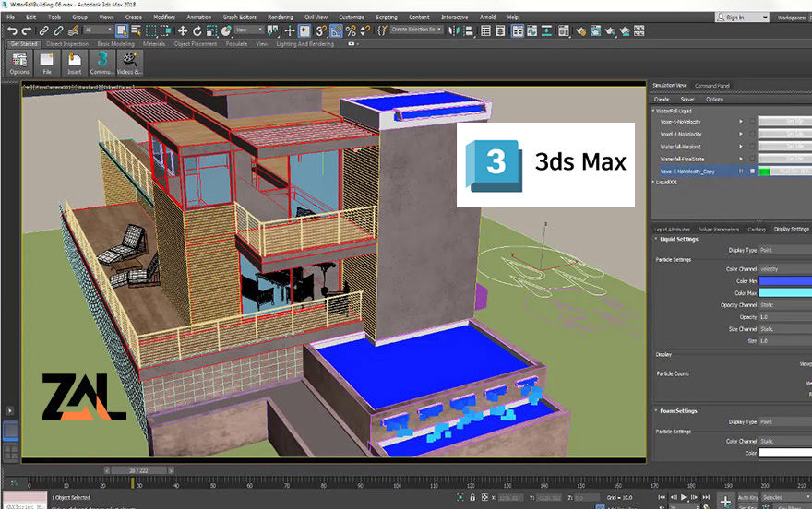Tick the checkbox for Voxel-1-NoVelocity
The height and width of the screenshot is (509, 812).
752,134
